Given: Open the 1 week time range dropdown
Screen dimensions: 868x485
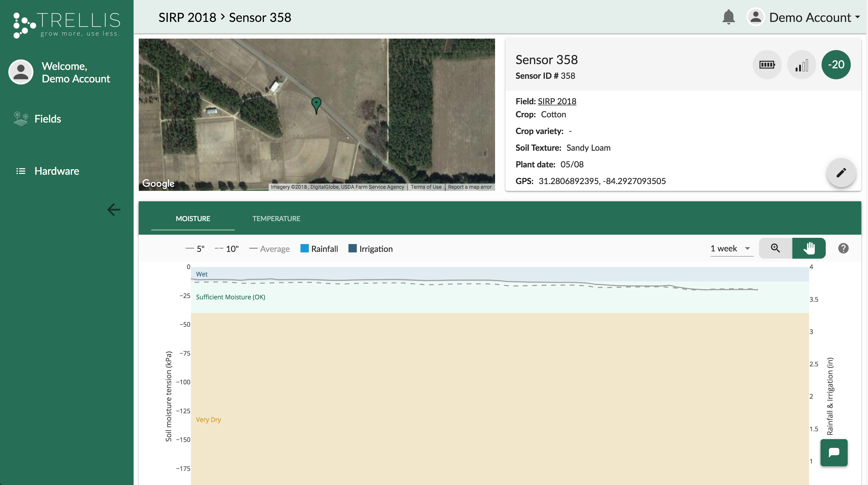Looking at the screenshot, I should click(732, 248).
